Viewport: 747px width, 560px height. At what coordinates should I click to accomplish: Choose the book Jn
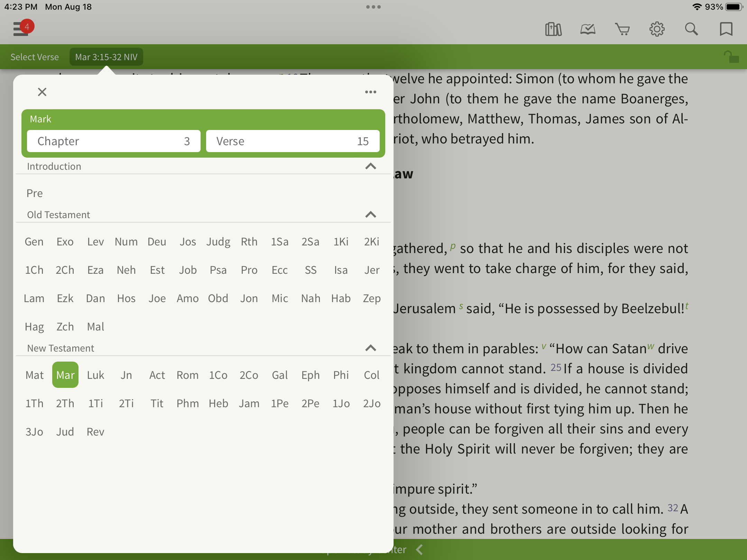[126, 375]
